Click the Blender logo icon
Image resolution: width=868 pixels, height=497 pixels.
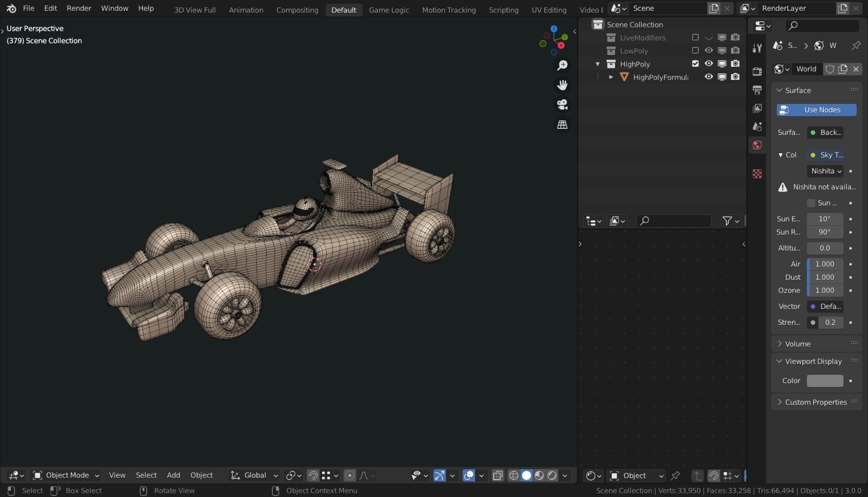pos(11,8)
